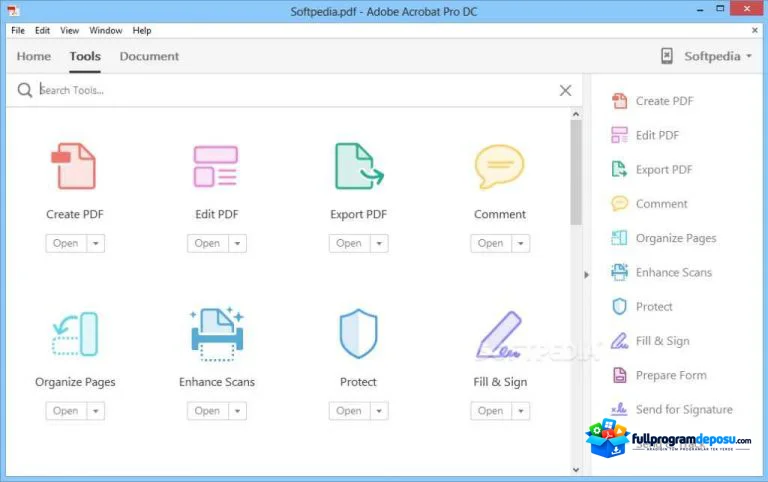The image size is (768, 482).
Task: Click Open button under Export PDF
Action: pyautogui.click(x=349, y=243)
